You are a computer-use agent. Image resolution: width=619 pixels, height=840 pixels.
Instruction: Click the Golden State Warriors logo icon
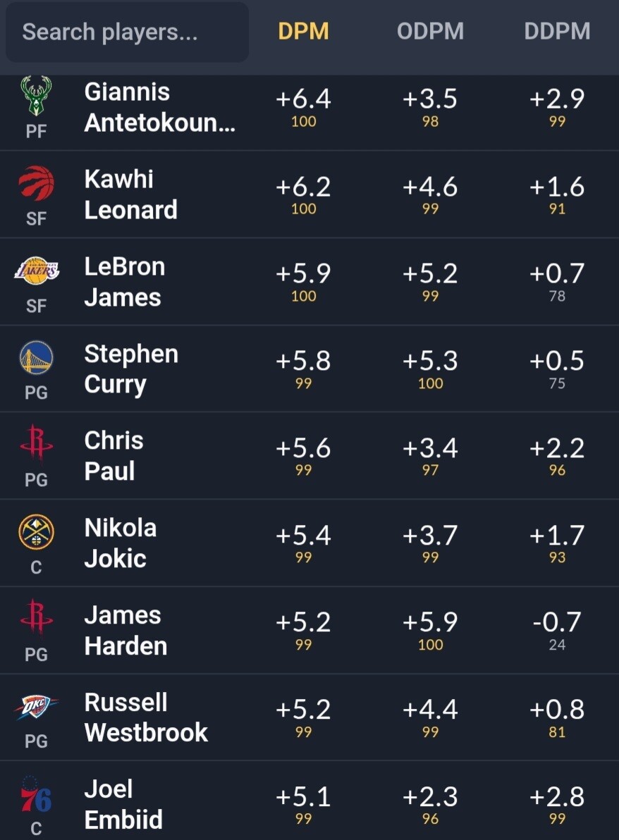(x=37, y=358)
